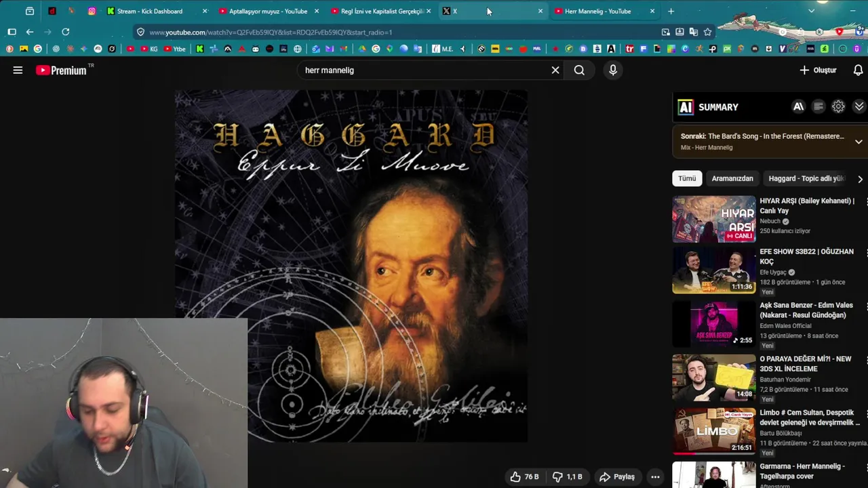Activate voice search microphone
Viewport: 868px width, 488px height.
click(613, 70)
